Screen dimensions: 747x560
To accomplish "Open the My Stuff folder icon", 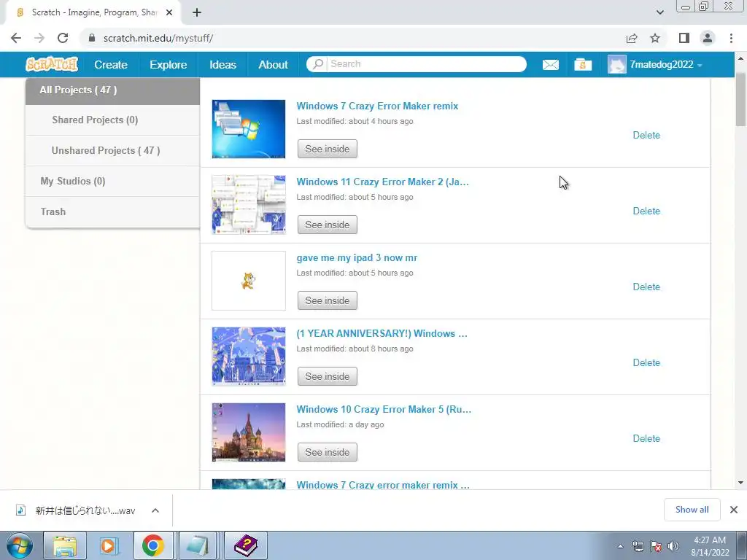I will pyautogui.click(x=583, y=64).
